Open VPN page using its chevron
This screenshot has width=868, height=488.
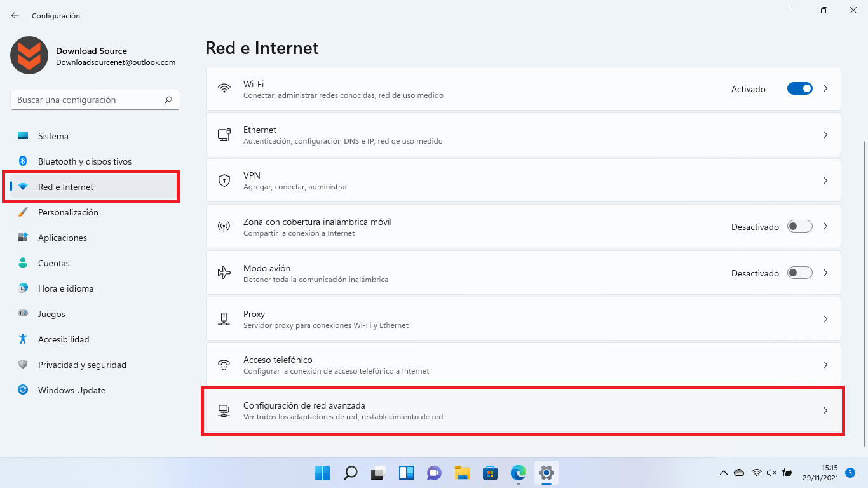825,180
